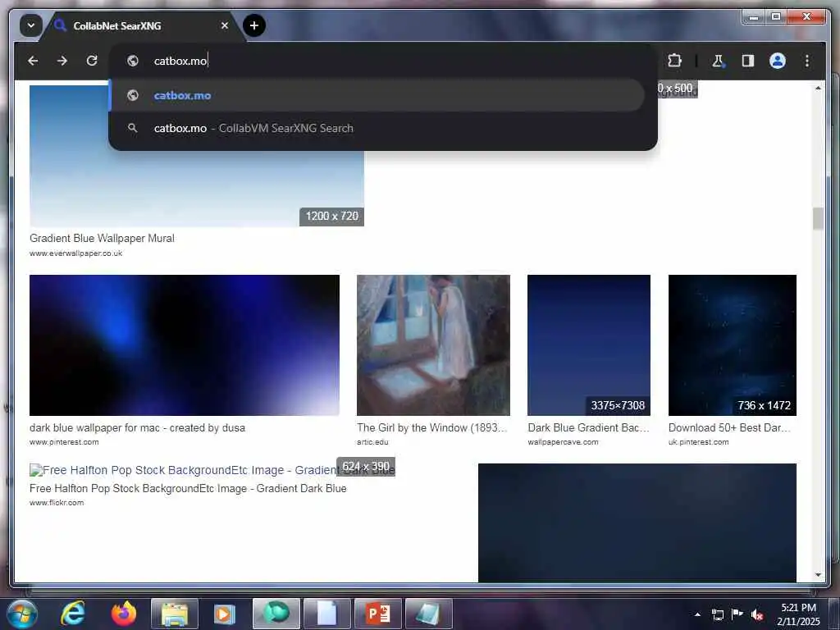
Task: Choose catbox.mo CollabVM SearXNG Search suggestion
Action: click(377, 128)
